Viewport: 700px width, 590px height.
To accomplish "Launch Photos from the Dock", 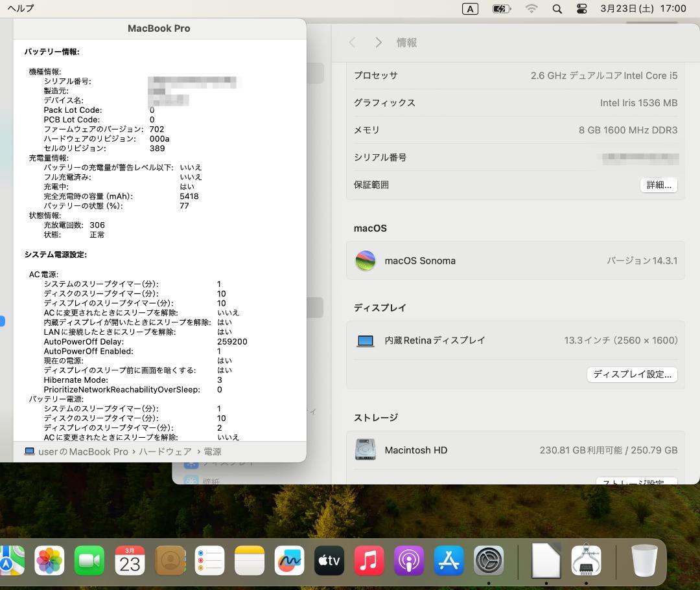I will pos(49,561).
